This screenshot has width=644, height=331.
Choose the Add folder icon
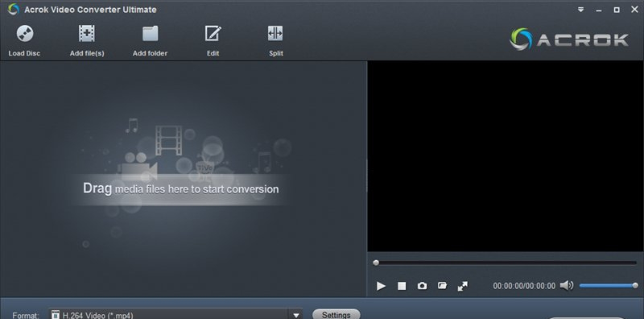[150, 34]
